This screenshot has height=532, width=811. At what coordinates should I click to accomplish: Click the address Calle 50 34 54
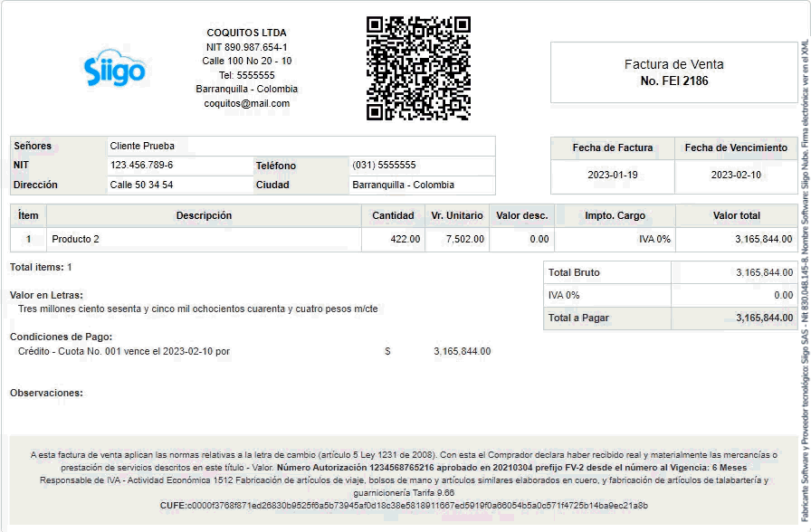[x=141, y=185]
